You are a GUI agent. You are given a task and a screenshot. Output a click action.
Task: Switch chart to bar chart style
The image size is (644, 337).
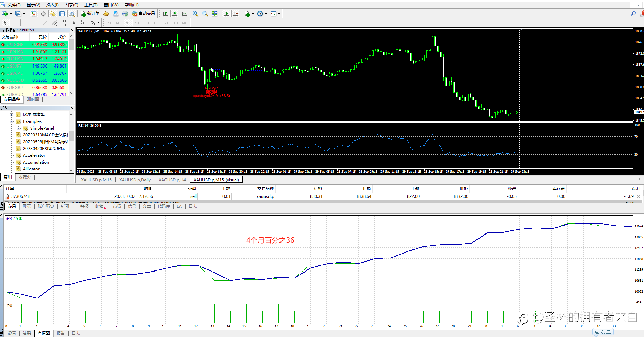coord(165,14)
